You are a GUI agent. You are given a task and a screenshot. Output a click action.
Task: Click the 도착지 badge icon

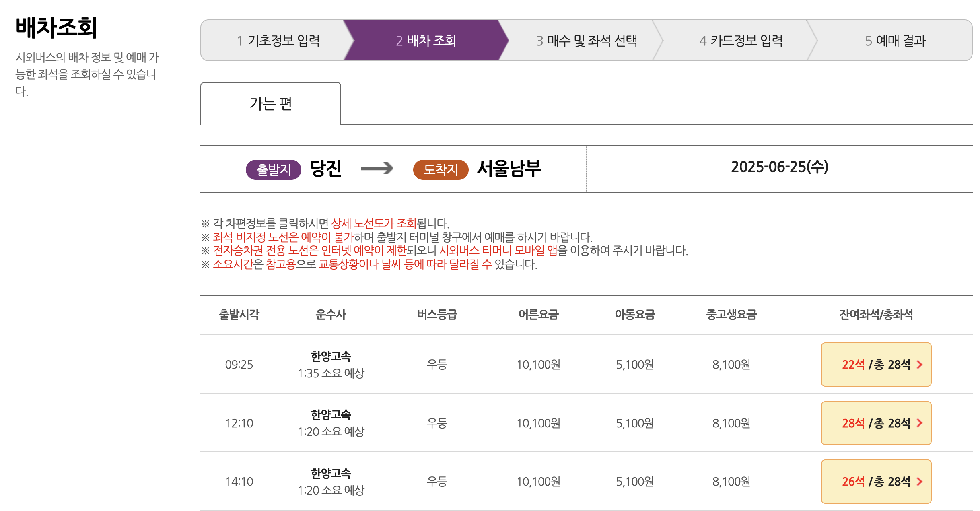tap(441, 169)
